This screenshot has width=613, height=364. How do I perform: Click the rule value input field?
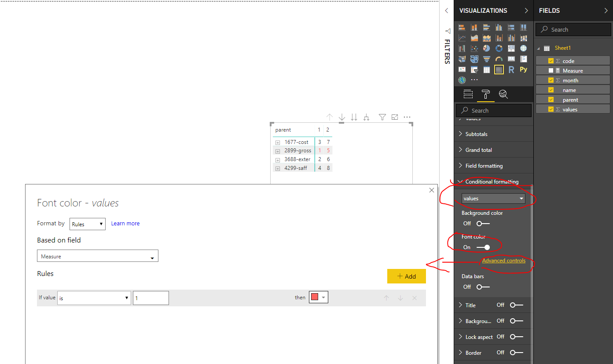(151, 298)
